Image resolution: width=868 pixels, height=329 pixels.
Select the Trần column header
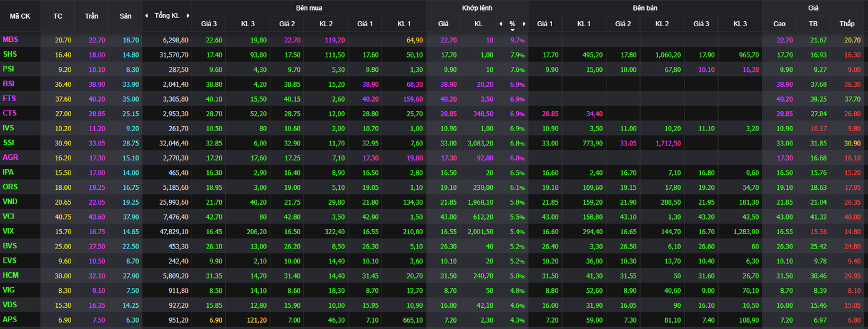click(92, 16)
